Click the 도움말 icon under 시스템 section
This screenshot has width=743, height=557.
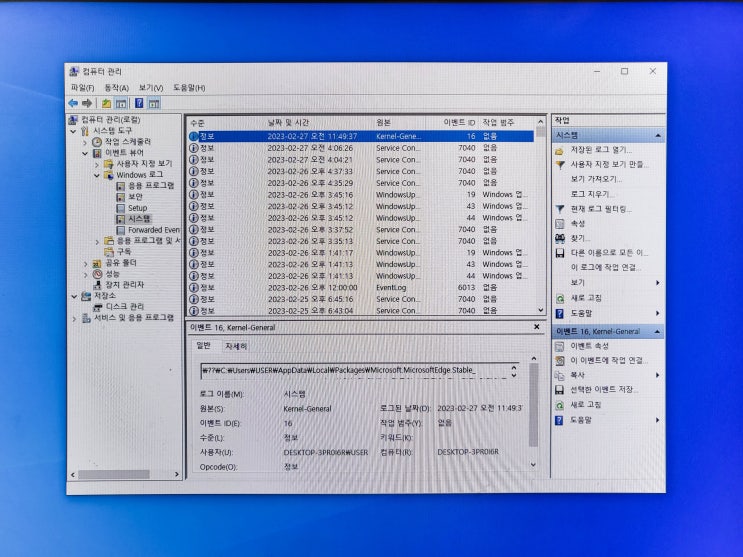click(x=560, y=313)
